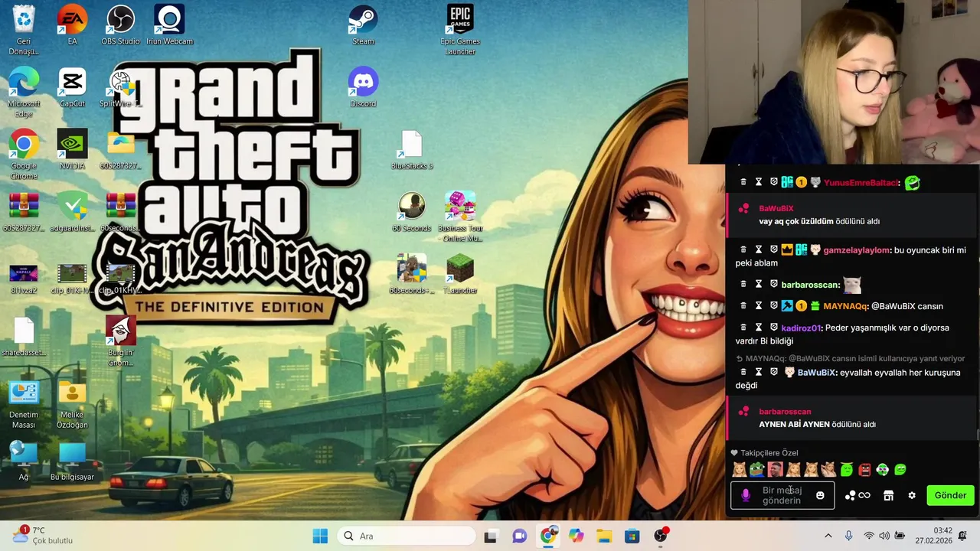Image resolution: width=980 pixels, height=551 pixels.
Task: Select the Burglin' Gnomes shortcut
Action: (x=120, y=341)
